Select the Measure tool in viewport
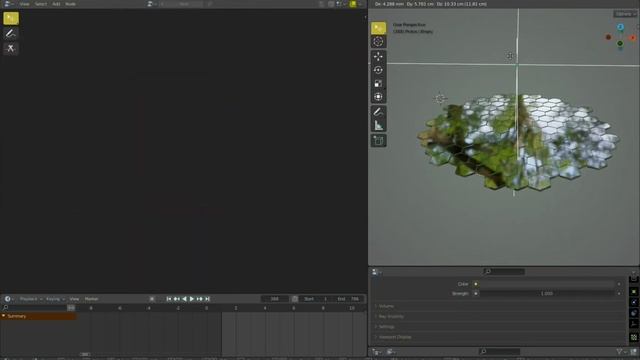The image size is (640, 360). coord(378,125)
